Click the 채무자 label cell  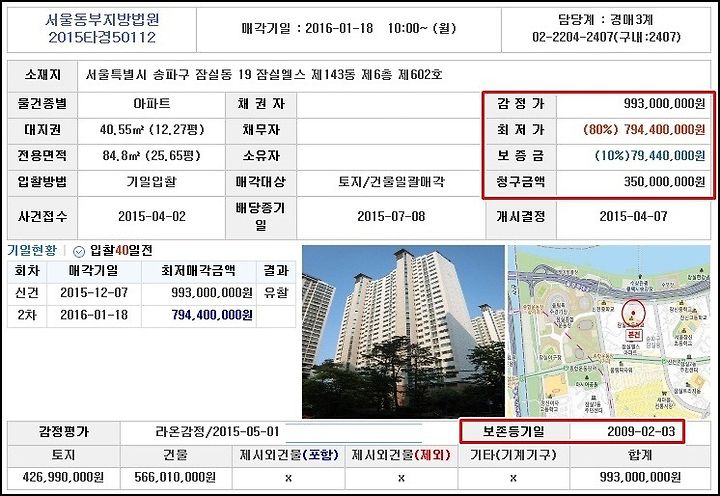pos(261,130)
